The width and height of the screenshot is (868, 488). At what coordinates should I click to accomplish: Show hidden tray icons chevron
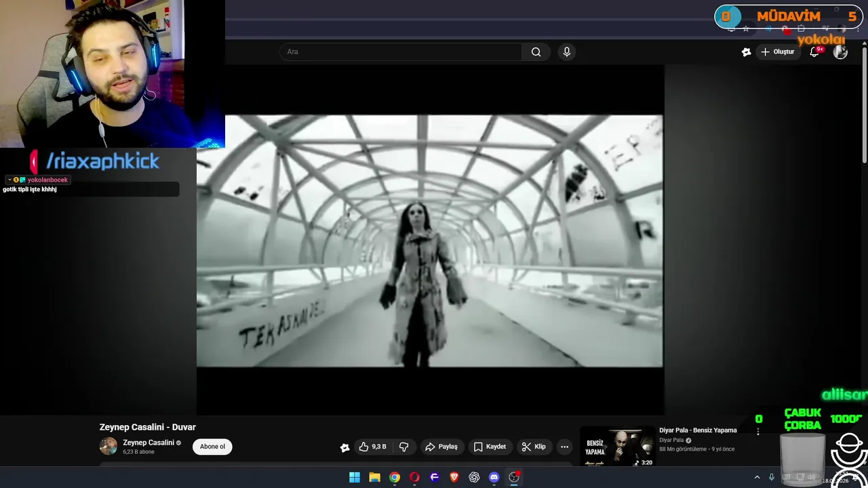[757, 477]
